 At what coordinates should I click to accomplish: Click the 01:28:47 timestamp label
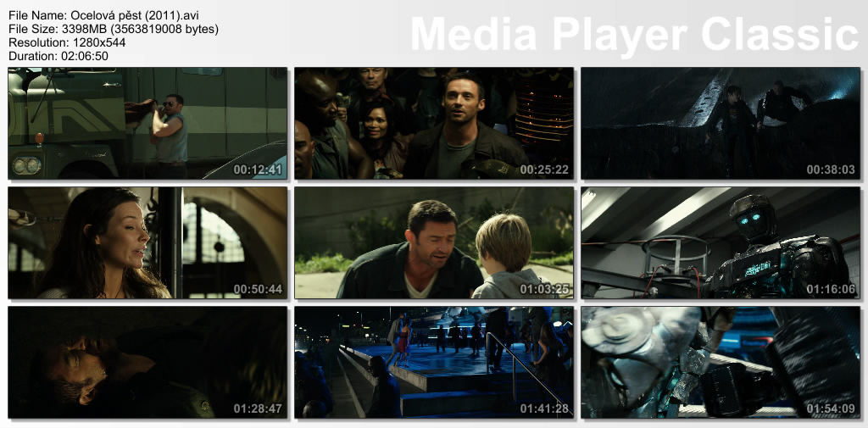click(x=258, y=409)
